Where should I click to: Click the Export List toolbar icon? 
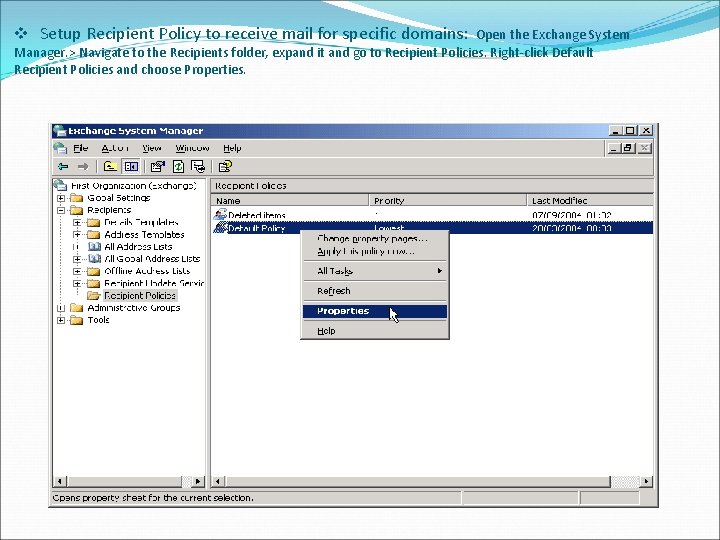198,166
